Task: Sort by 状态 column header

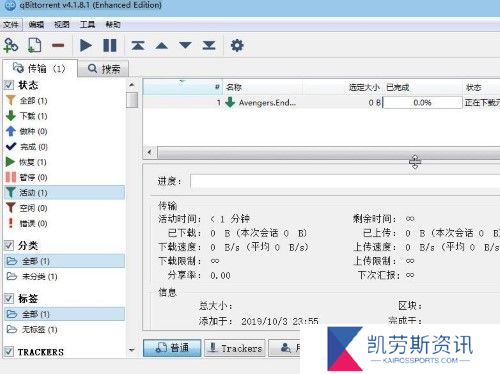Action: 482,87
